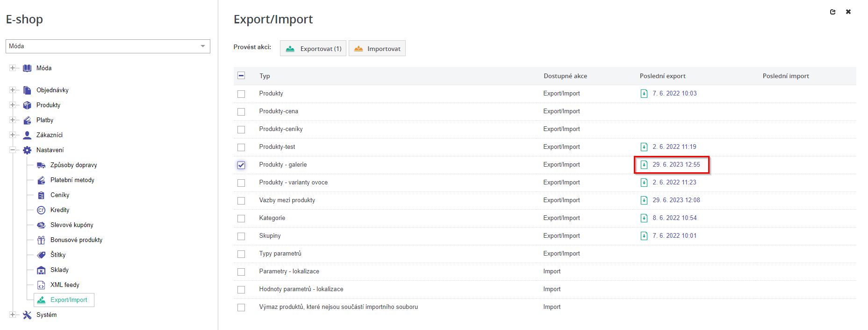868x330 pixels.
Task: Check the Parametry - lokalizace checkbox
Action: [x=241, y=272]
